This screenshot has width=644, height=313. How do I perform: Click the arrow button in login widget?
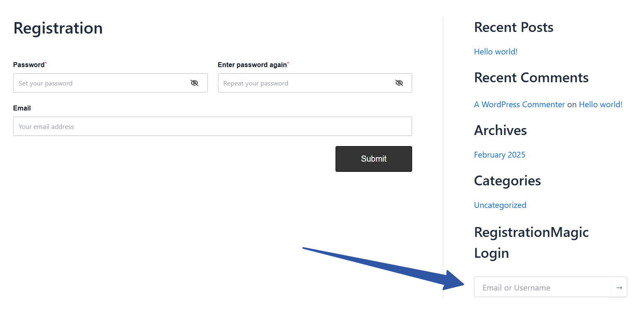tap(619, 288)
